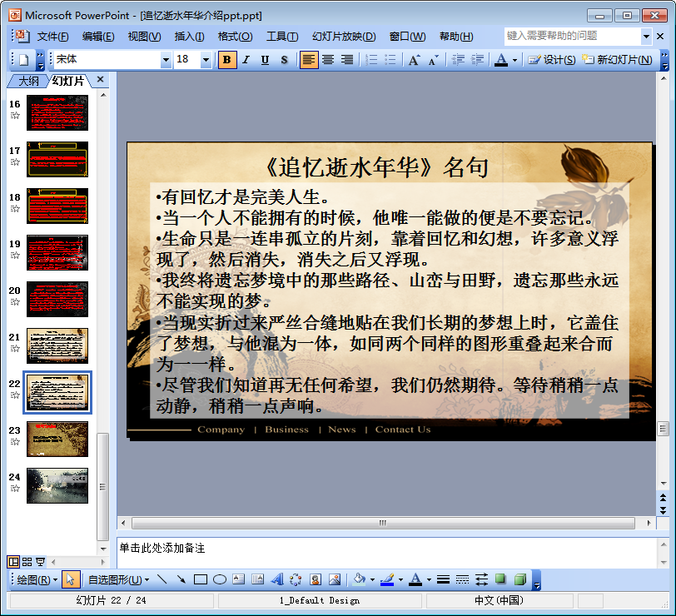Align text left
Screen dimensions: 676x616
coord(309,59)
